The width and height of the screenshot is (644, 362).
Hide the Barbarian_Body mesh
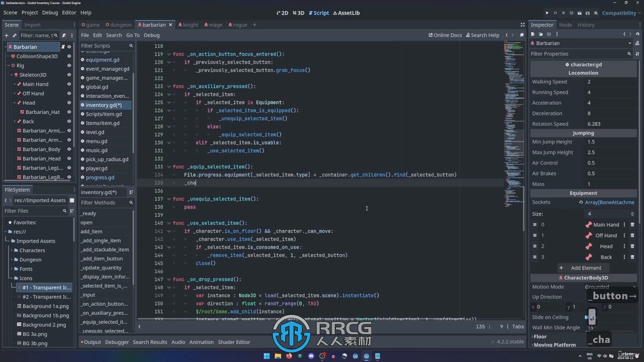pos(69,149)
